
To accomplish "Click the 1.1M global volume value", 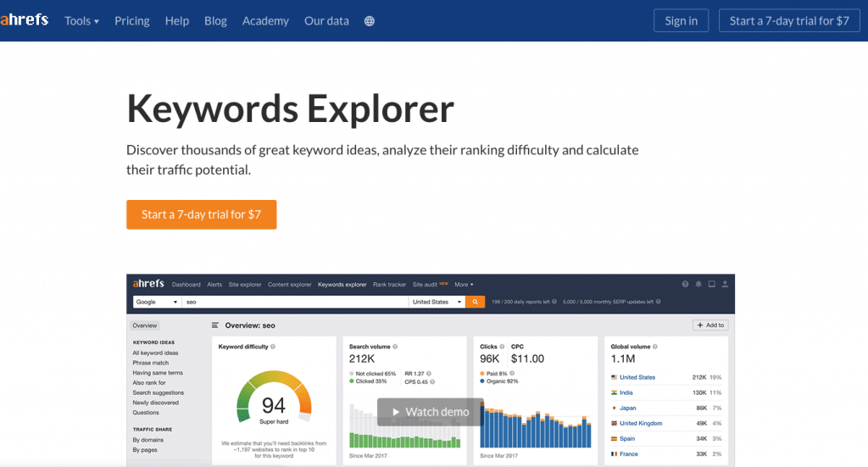I will 623,359.
